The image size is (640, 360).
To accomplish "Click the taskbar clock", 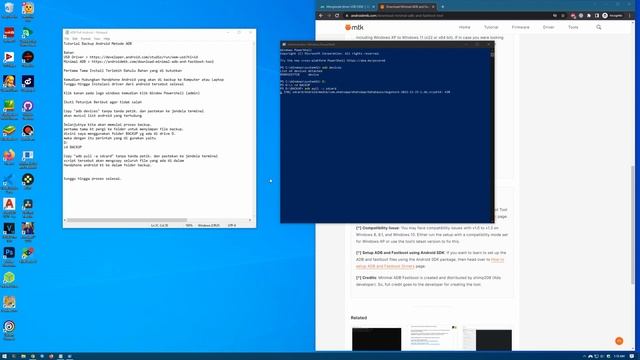I will coord(619,356).
